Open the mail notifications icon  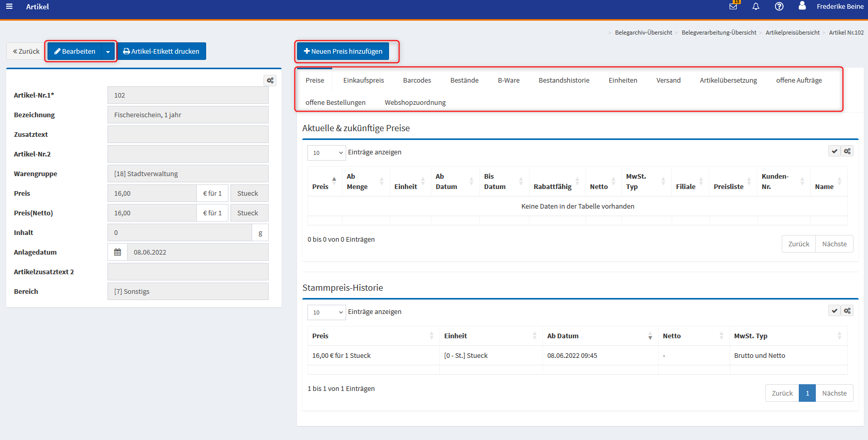coord(733,7)
